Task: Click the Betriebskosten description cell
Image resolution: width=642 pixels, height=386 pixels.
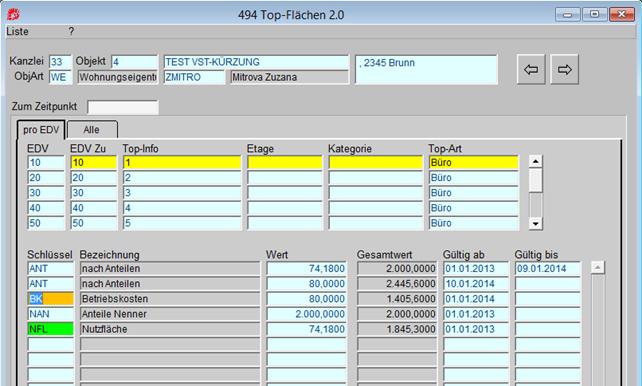Action: [x=170, y=299]
